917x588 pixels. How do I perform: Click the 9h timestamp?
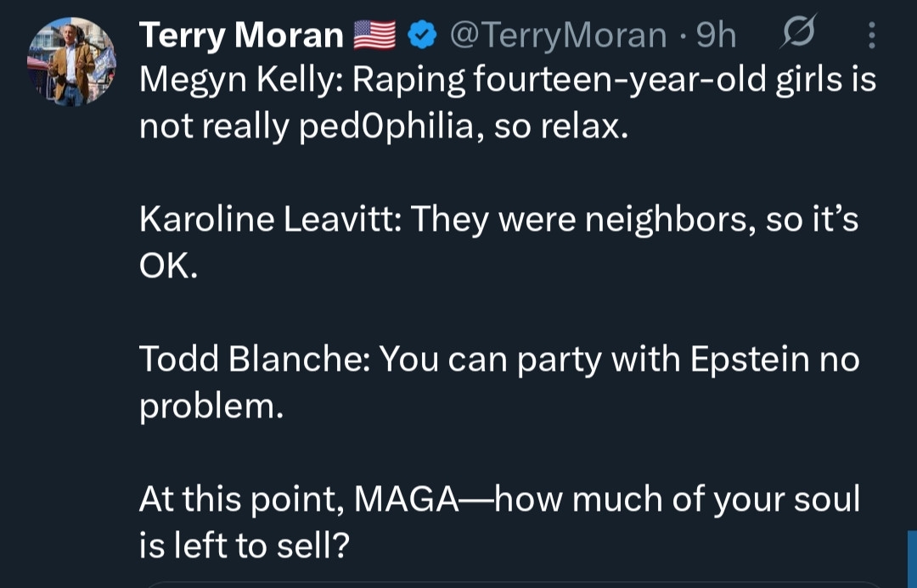(716, 35)
